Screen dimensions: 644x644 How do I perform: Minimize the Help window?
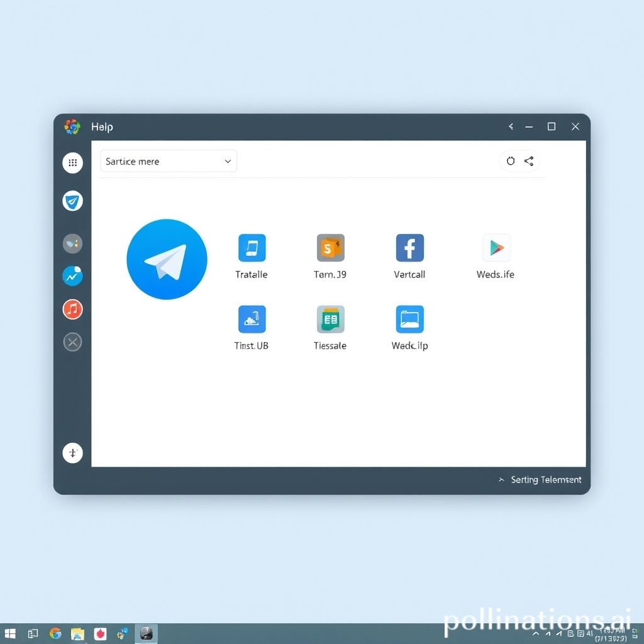point(529,127)
